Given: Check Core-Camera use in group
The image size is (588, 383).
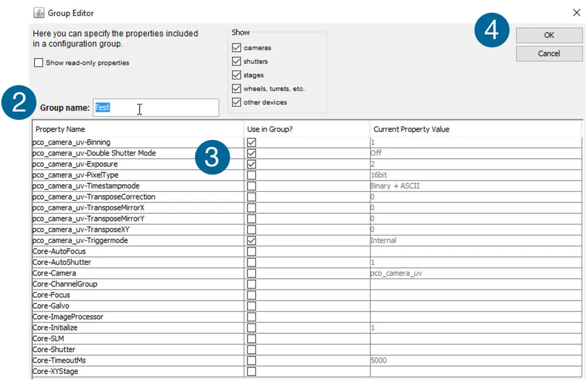Looking at the screenshot, I should [252, 273].
